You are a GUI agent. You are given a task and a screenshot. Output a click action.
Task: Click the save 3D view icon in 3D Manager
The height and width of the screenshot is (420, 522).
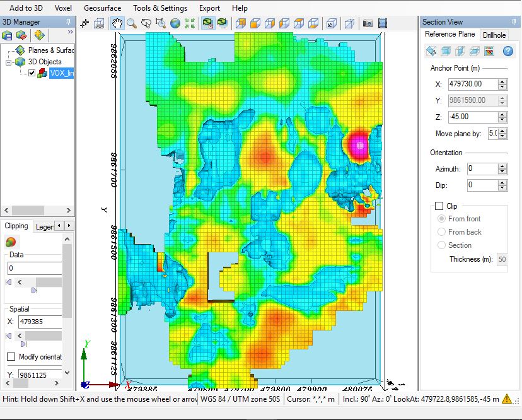[6, 35]
